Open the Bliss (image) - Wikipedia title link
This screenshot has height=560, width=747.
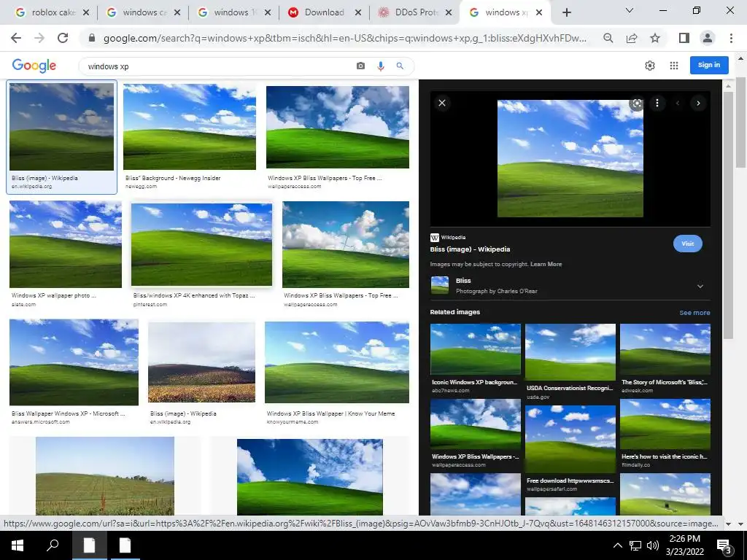(x=470, y=249)
